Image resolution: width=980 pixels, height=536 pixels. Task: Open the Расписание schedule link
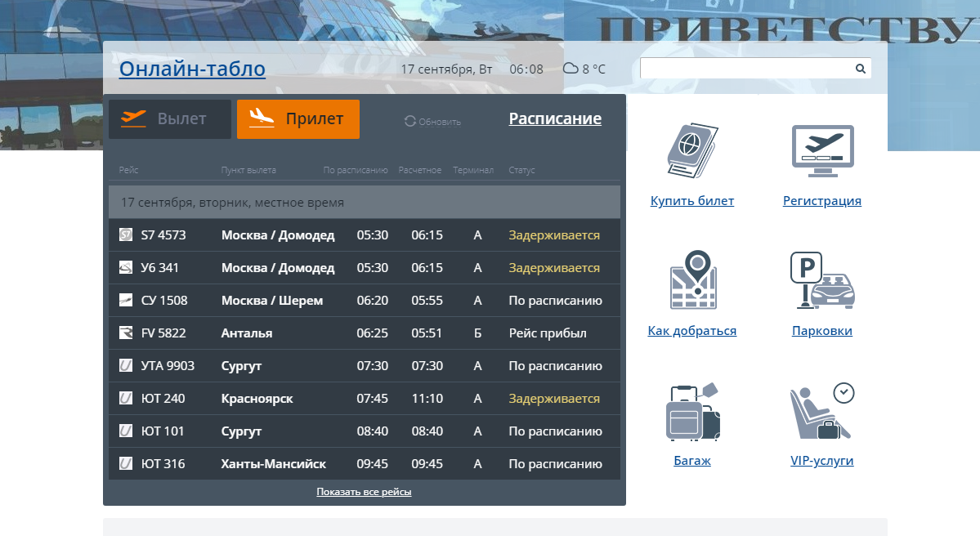555,118
